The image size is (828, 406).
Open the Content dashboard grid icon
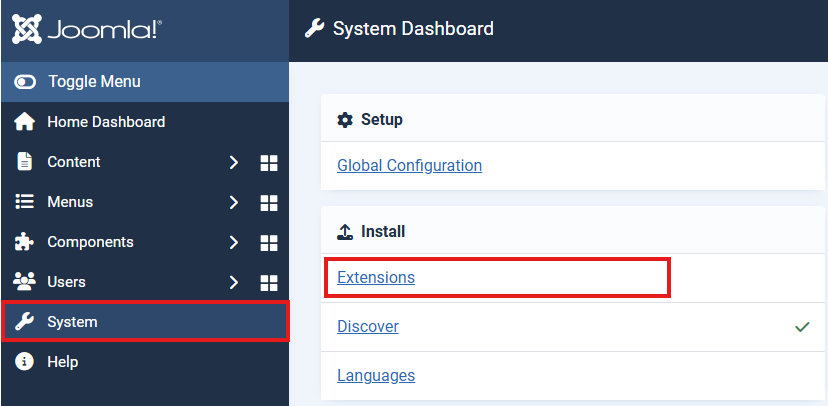tap(268, 163)
